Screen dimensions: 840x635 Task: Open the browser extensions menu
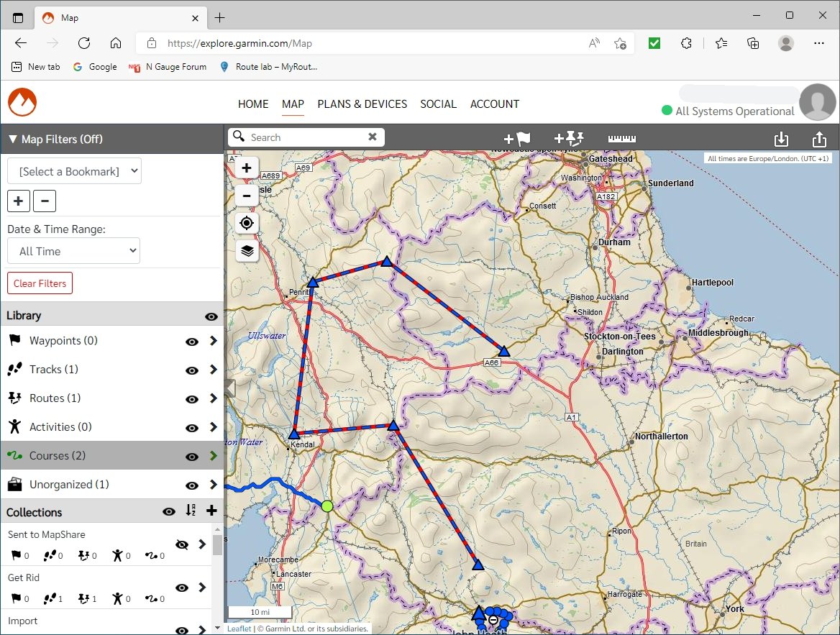click(686, 43)
